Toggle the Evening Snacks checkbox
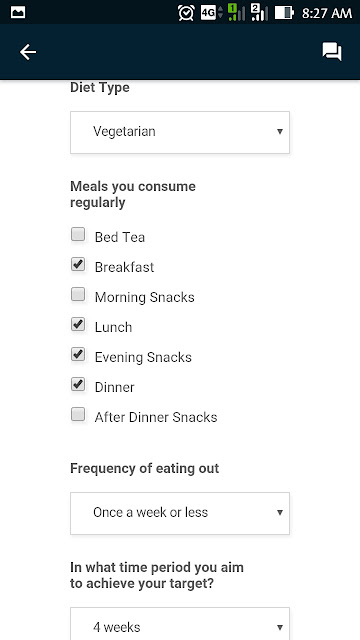Screen dimensions: 360x640 [78, 354]
